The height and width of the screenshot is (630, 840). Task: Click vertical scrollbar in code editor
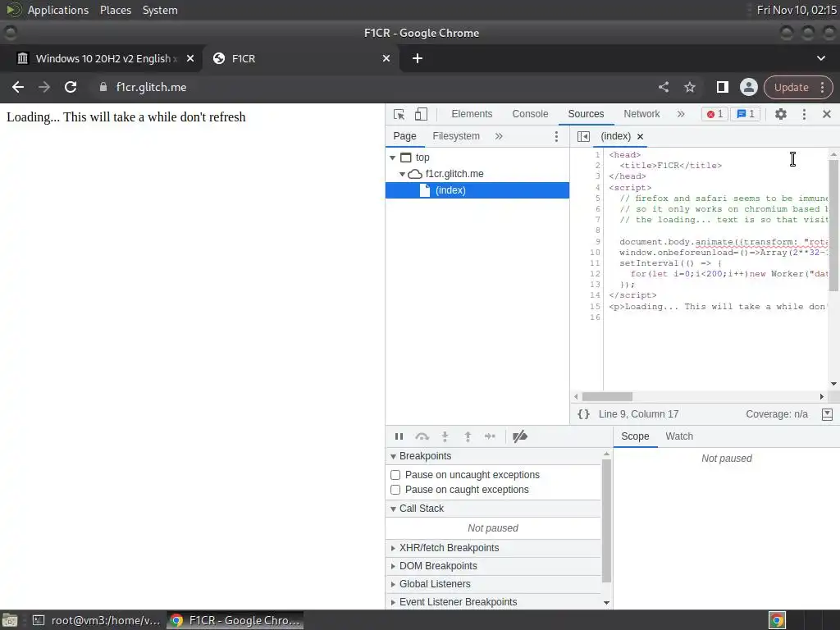[x=833, y=226]
